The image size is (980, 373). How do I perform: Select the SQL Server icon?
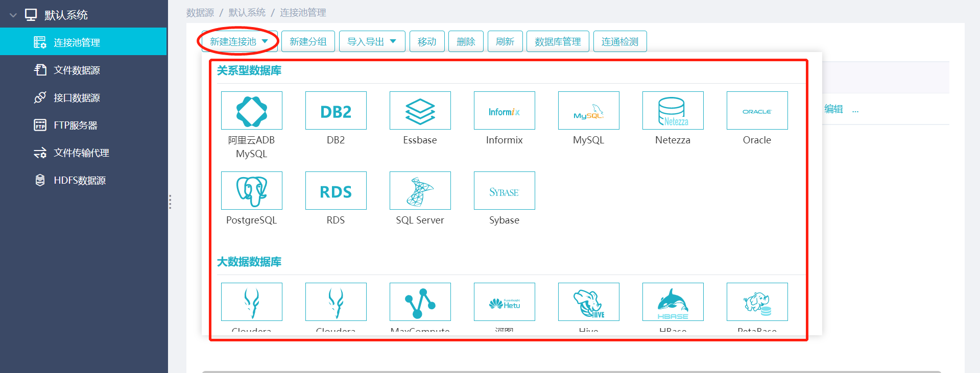(x=420, y=191)
